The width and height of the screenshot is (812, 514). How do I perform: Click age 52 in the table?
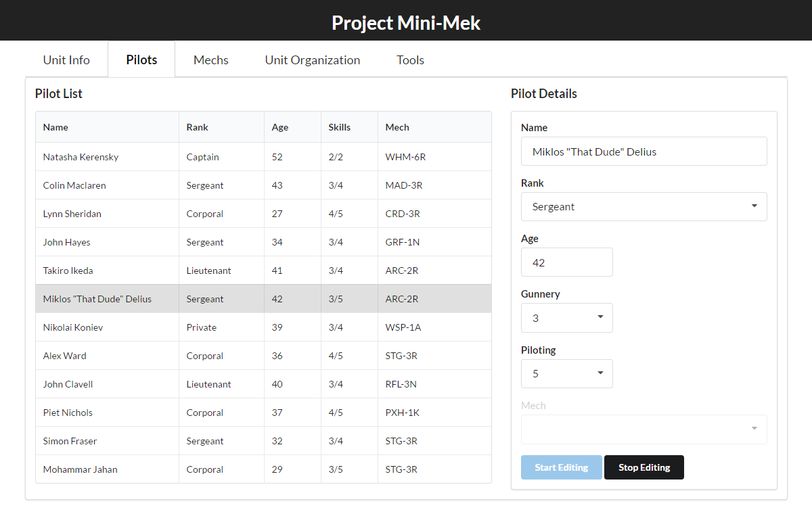pos(293,157)
